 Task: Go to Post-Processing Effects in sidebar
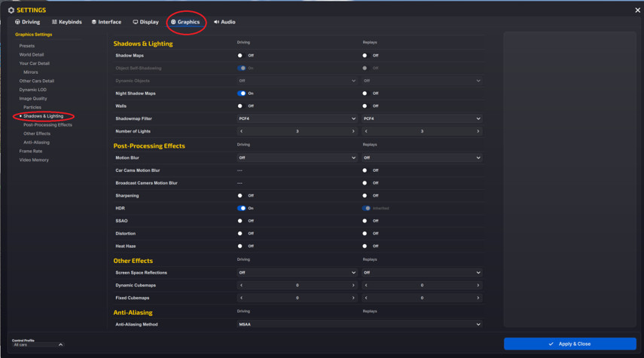(47, 125)
